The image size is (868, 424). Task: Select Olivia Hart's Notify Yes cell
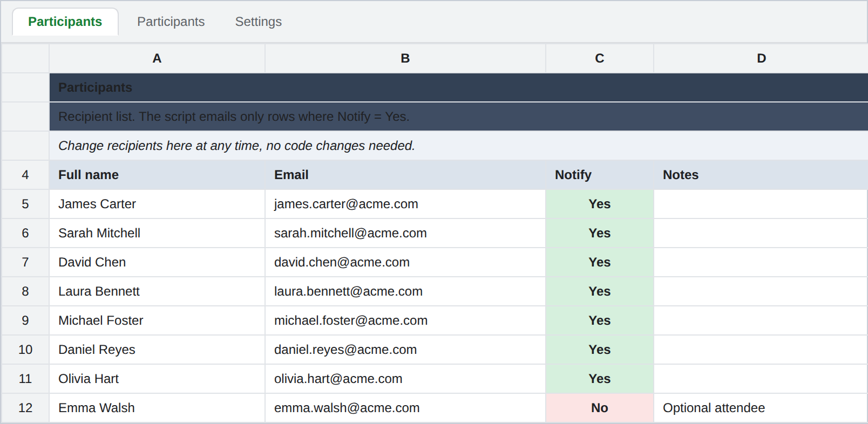point(600,379)
